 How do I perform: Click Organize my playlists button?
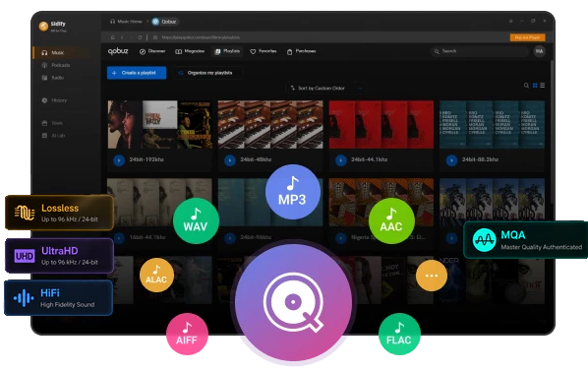[208, 73]
